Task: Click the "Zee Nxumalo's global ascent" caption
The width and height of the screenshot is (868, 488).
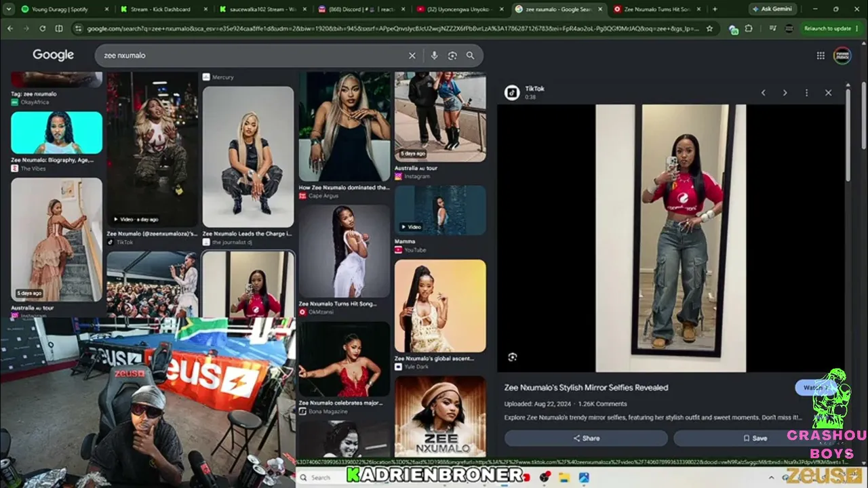Action: pos(435,359)
